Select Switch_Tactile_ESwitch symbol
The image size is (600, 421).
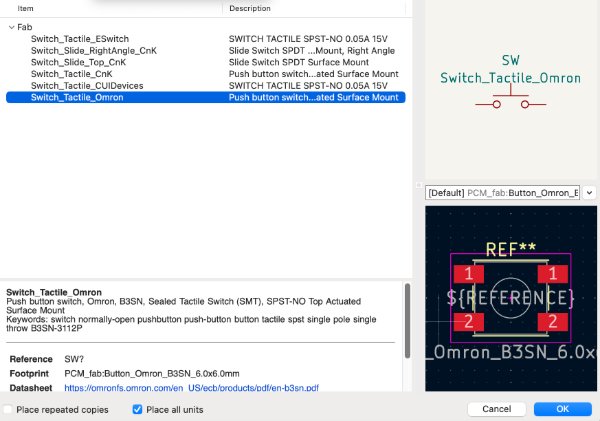coord(80,39)
